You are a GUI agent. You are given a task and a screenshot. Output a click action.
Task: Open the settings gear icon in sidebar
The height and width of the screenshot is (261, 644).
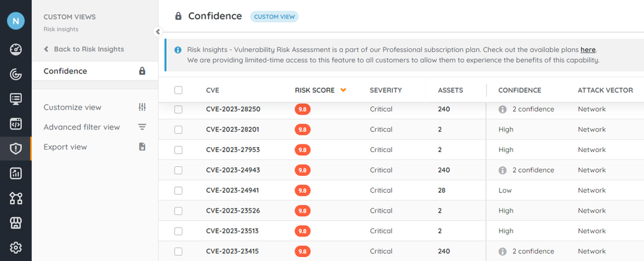click(x=16, y=247)
